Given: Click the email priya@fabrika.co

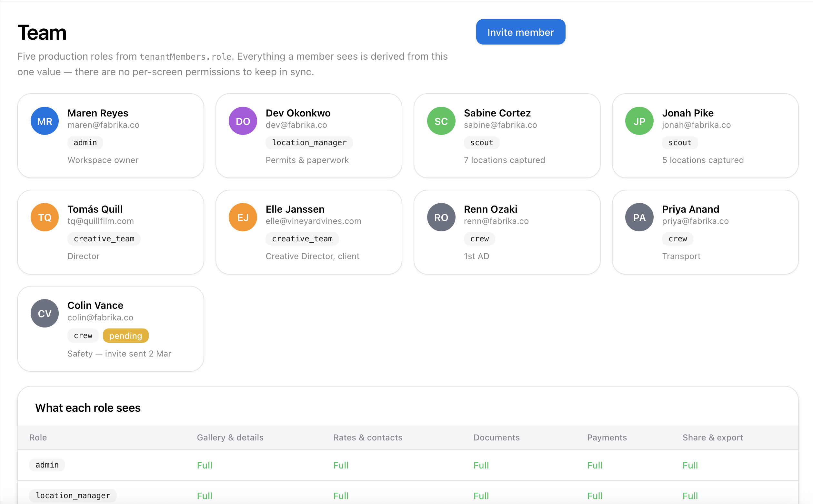Looking at the screenshot, I should coord(695,221).
